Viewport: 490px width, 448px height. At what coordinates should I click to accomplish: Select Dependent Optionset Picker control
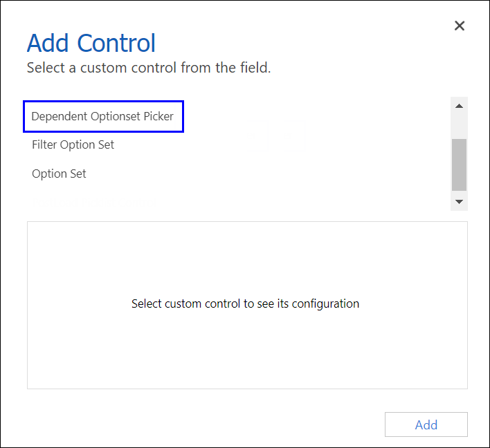point(102,116)
